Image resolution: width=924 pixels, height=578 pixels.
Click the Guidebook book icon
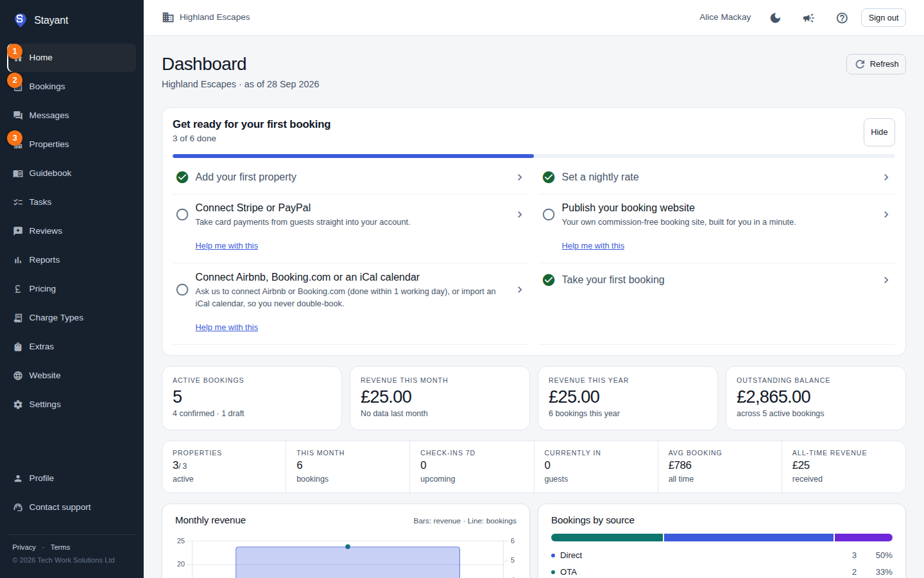(x=18, y=173)
